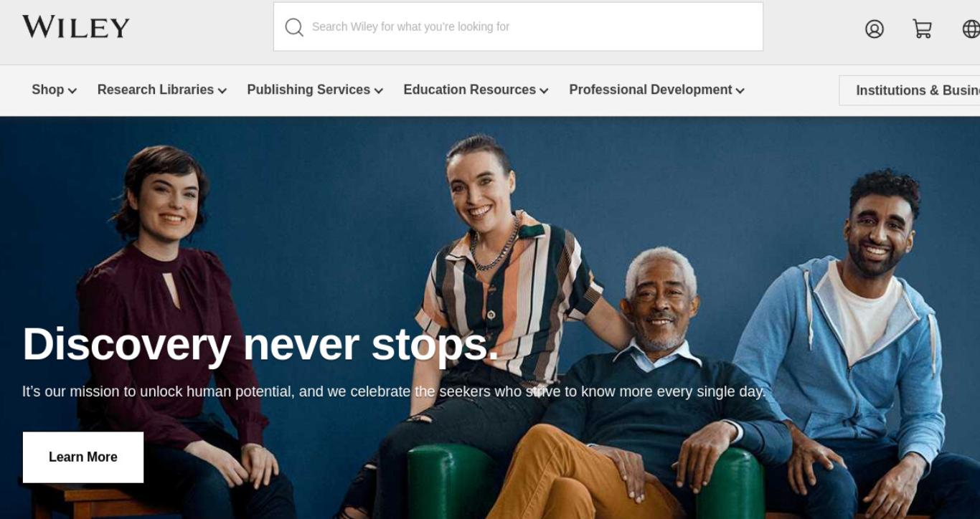Click the Professional Development chevron arrow
Viewport: 980px width, 519px height.
coord(740,91)
